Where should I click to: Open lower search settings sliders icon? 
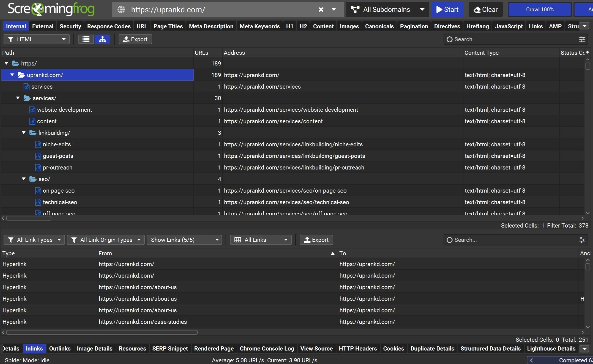click(x=582, y=240)
